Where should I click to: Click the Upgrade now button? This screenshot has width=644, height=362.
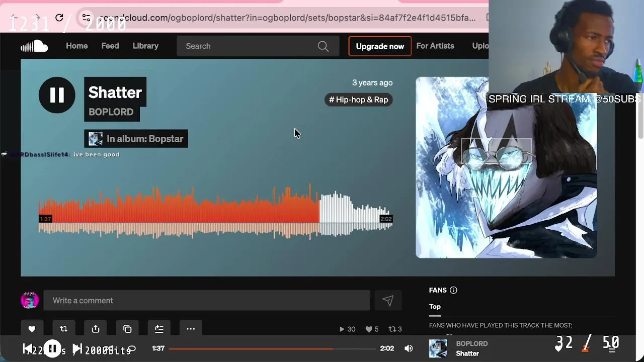coord(380,46)
